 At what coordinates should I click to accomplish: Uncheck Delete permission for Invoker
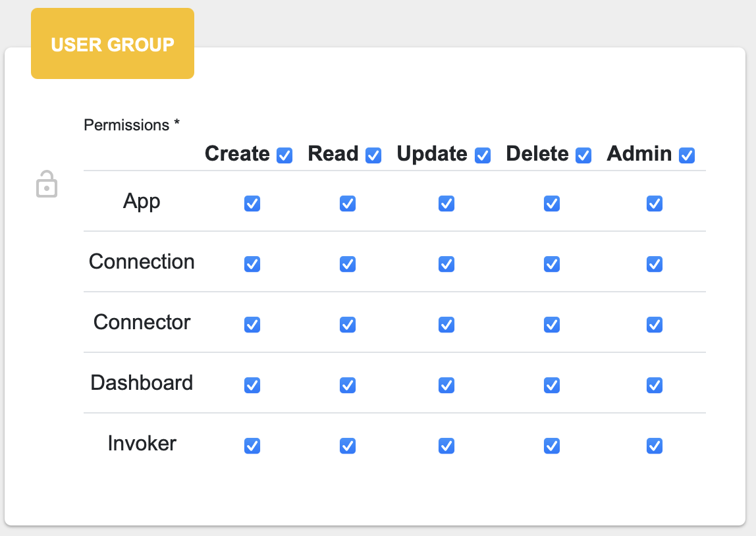coord(552,446)
